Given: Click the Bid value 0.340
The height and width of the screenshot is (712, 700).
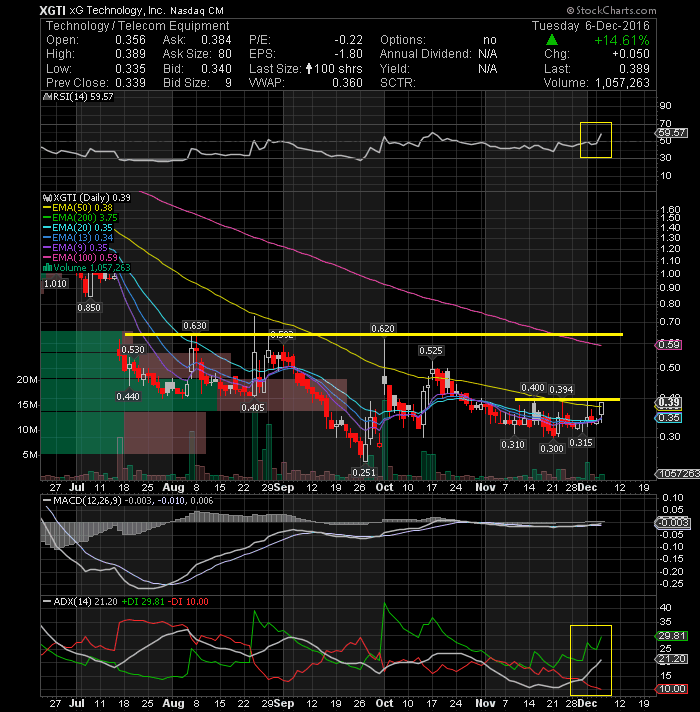Looking at the screenshot, I should (x=216, y=69).
